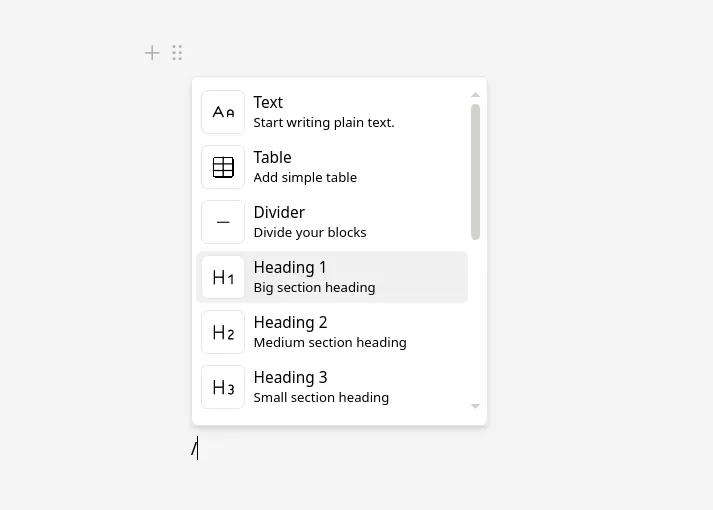Click the Divider dash icon
This screenshot has height=510, width=713.
[x=223, y=222]
